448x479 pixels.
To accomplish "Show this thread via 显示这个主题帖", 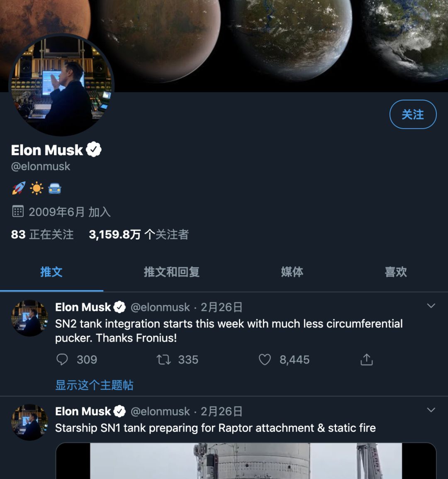I will point(94,385).
